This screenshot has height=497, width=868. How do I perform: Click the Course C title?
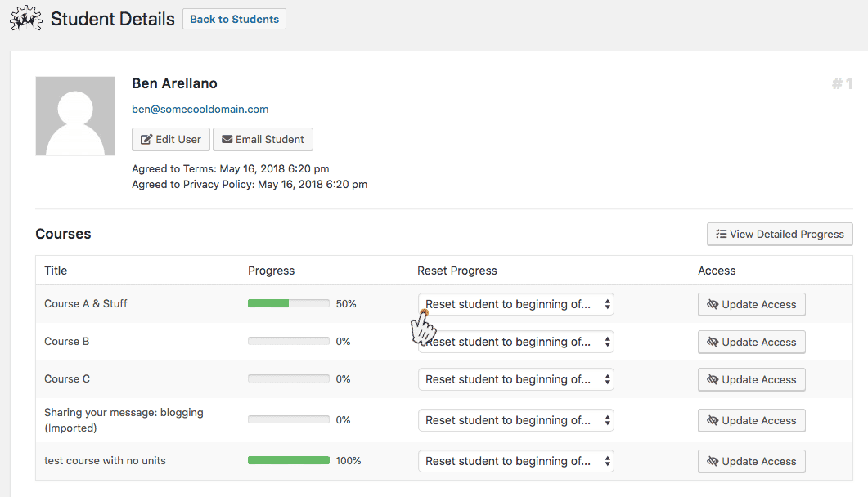click(x=67, y=378)
